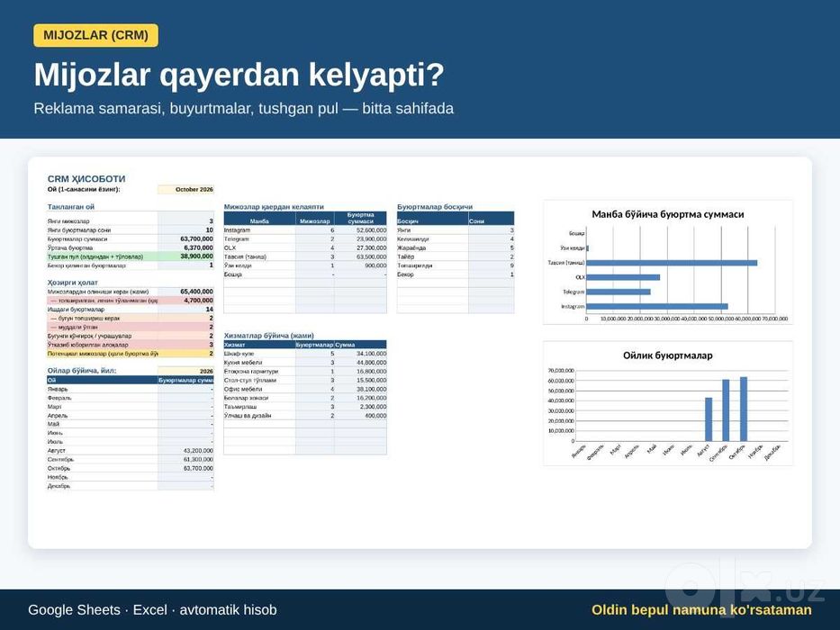Screen dimensions: 840x630
Task: Click the 'Манба бўйича буюртма суммаси' chart title
Action: [667, 214]
